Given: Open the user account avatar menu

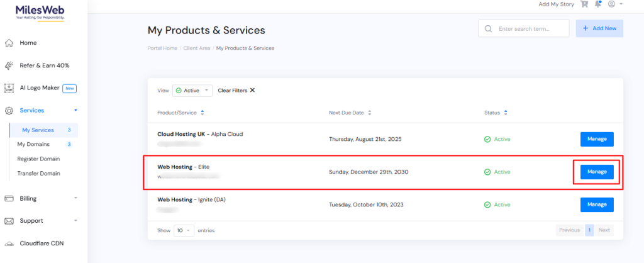Looking at the screenshot, I should 611,4.
